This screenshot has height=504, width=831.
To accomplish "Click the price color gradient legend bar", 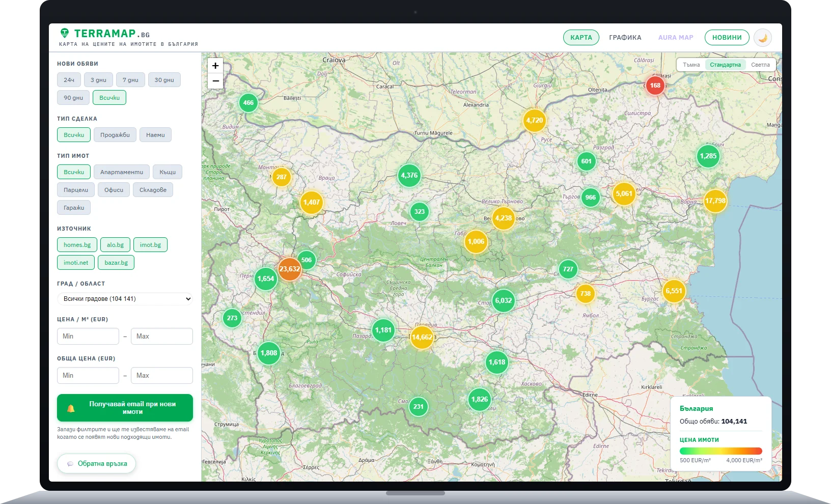I will (721, 451).
